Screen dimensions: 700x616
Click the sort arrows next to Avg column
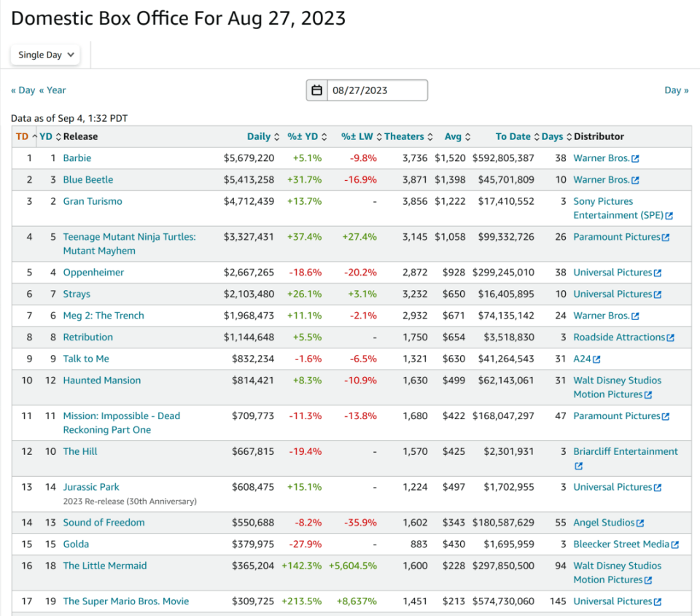pyautogui.click(x=467, y=137)
